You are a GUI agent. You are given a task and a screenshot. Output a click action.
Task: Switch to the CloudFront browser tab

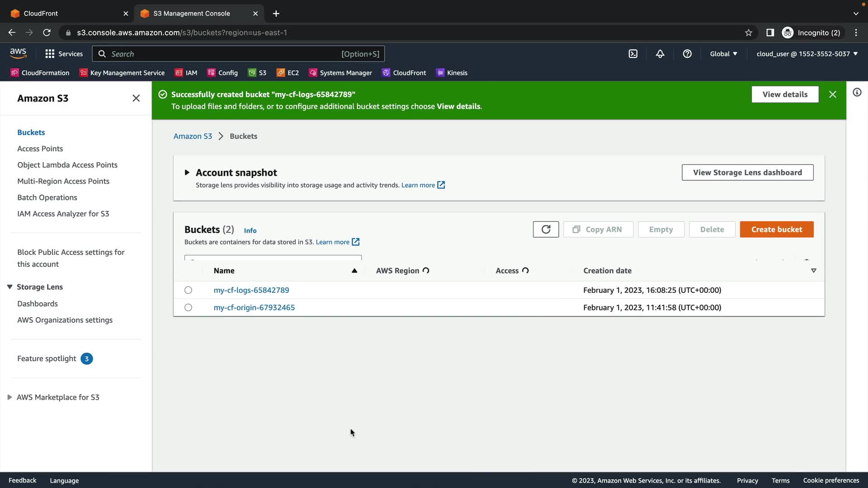[x=41, y=14]
